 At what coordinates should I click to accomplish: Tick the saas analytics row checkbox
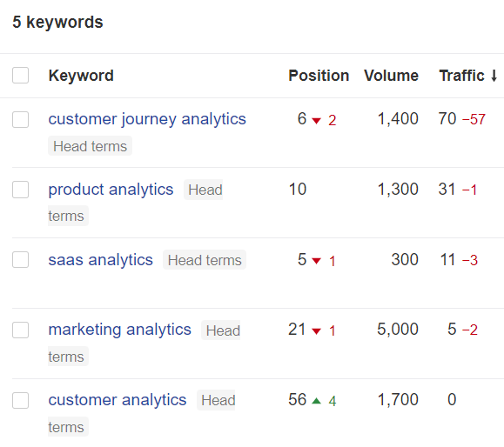[x=20, y=259]
